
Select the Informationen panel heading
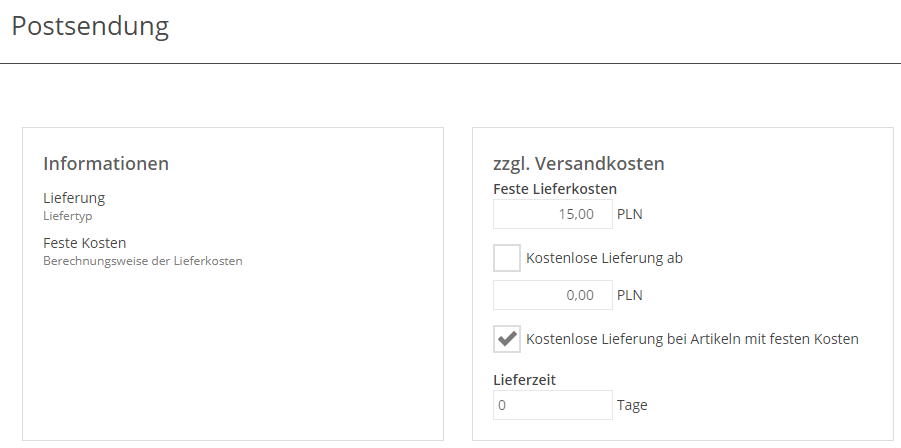coord(106,163)
